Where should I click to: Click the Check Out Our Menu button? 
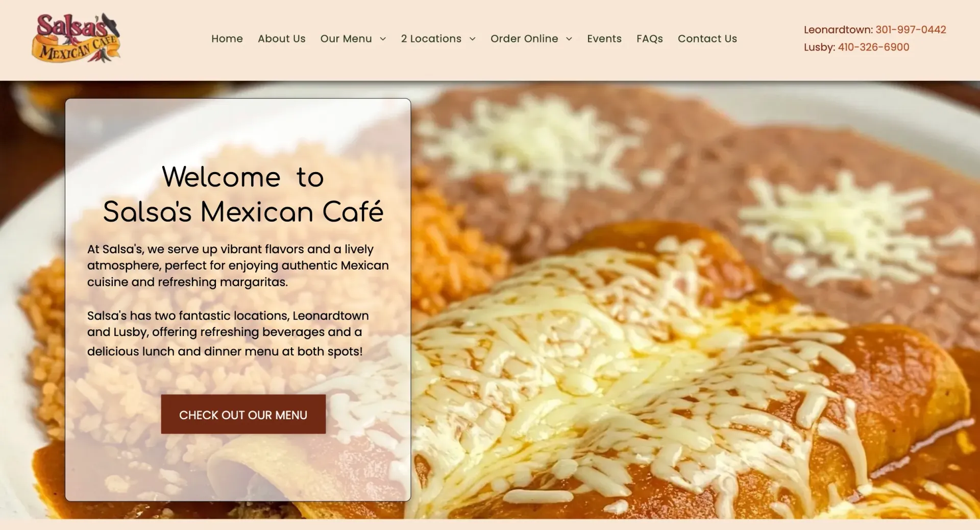coord(243,414)
